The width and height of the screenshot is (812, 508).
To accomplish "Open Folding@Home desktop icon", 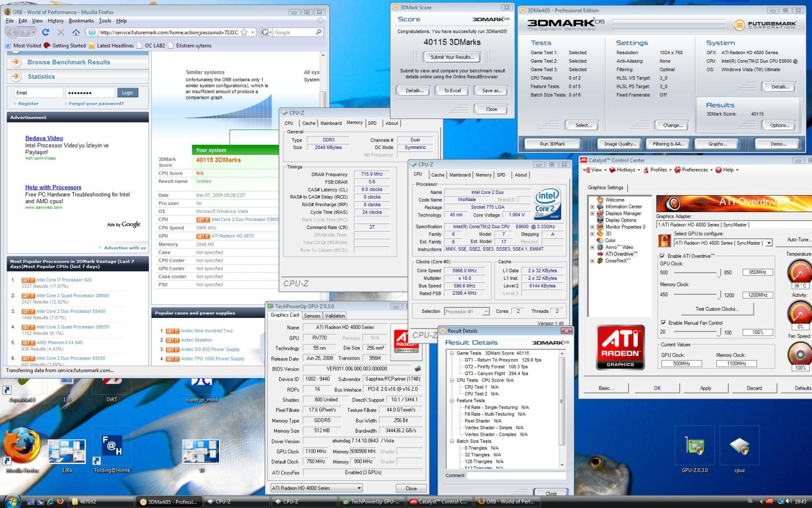I will [x=112, y=450].
